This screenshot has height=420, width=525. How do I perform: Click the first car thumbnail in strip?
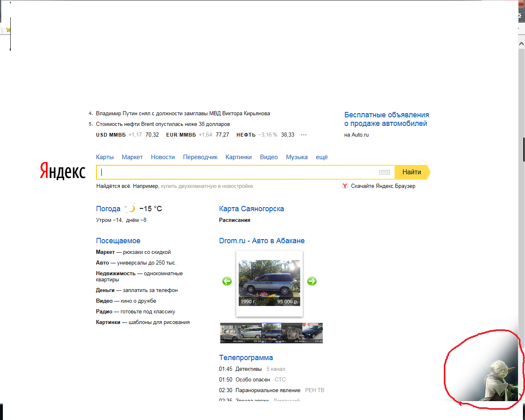pos(231,333)
